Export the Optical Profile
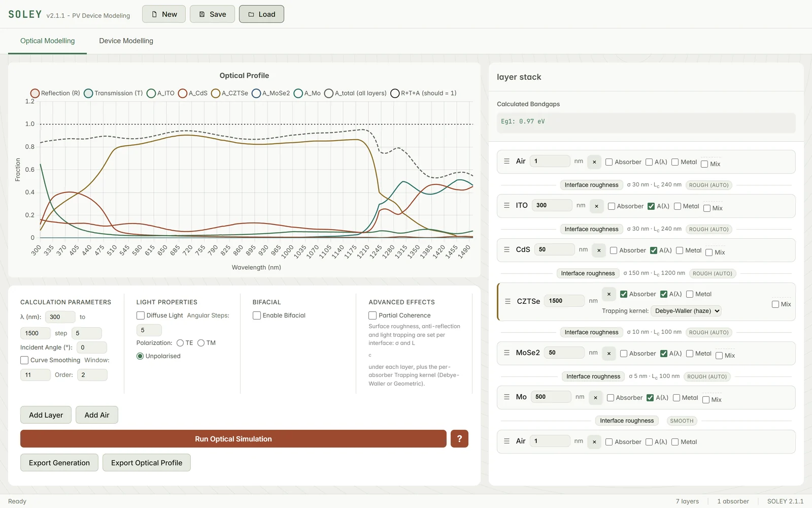 (147, 463)
